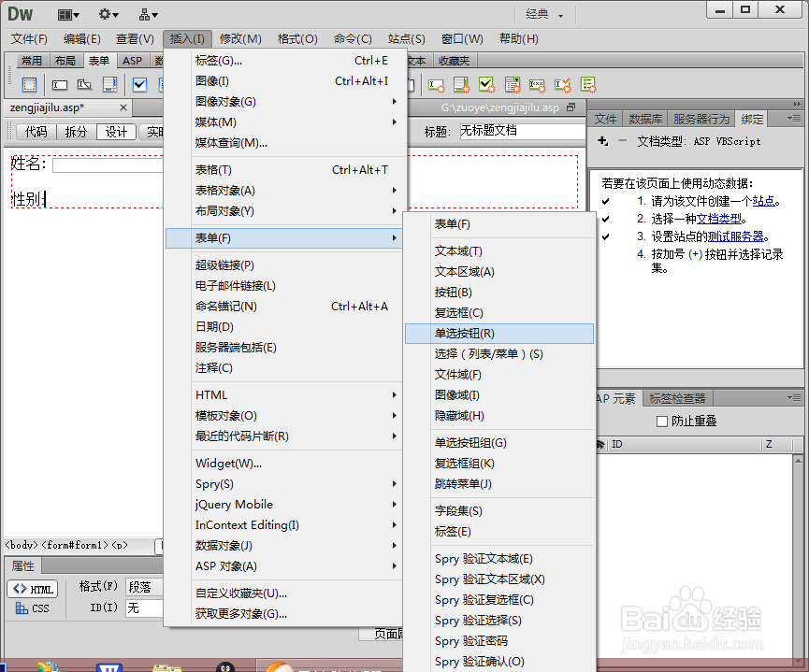809x672 pixels.
Task: Click the Checkbox insert icon in toolbar
Action: tap(139, 84)
